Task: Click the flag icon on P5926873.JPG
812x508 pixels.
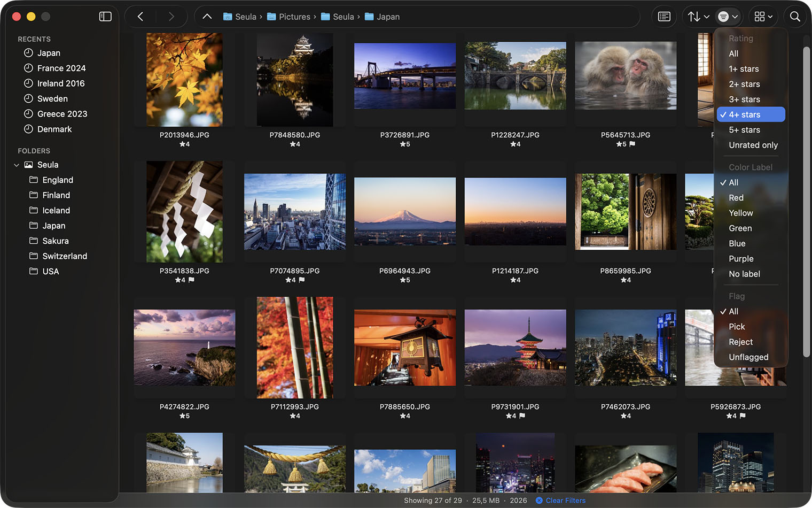Action: tap(743, 415)
